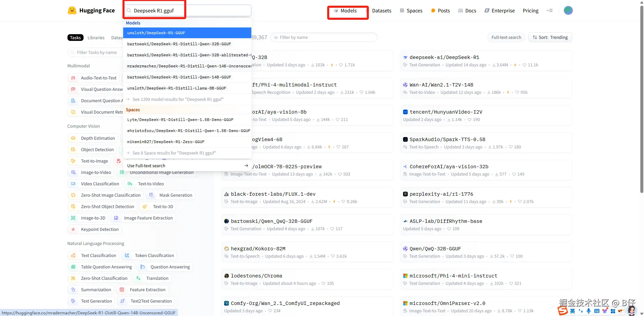Select bartowski/DeepSeek-R1-Distill-Qwen-32B-GGUF suggestion
The height and width of the screenshot is (316, 644).
coord(187,44)
